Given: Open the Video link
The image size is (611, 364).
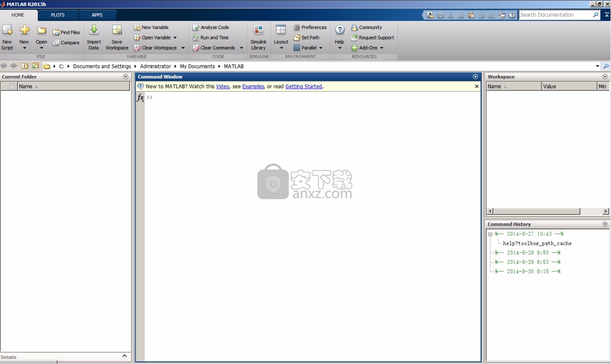Looking at the screenshot, I should [222, 87].
